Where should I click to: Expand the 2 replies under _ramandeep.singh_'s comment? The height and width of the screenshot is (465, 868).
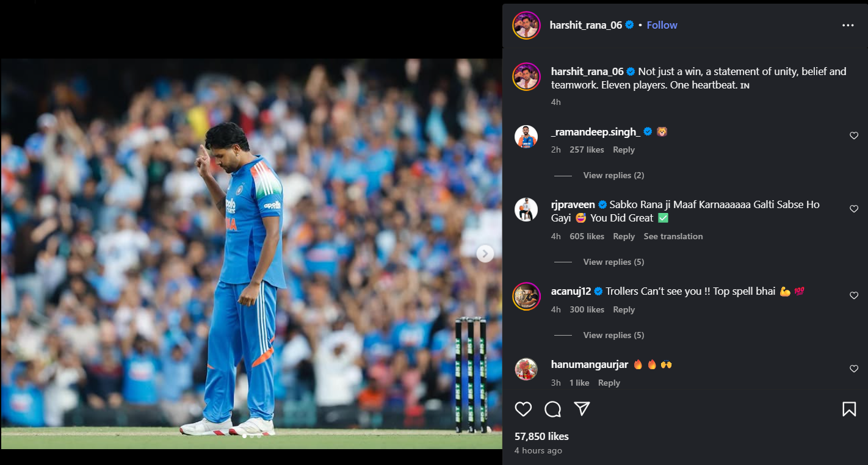click(x=613, y=175)
